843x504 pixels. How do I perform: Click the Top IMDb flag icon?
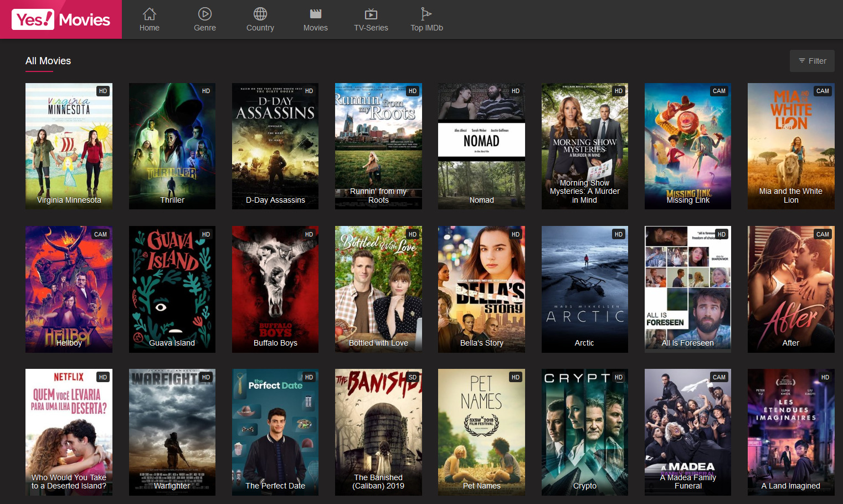[x=426, y=14]
